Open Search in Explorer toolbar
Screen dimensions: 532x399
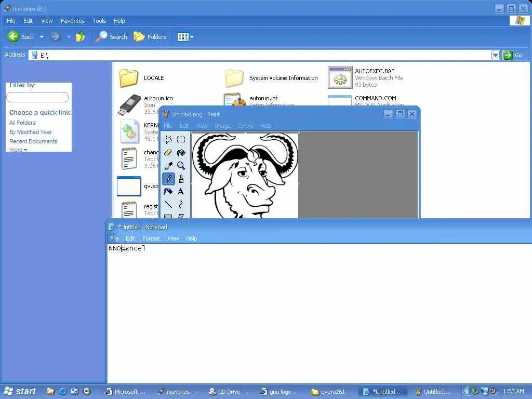pyautogui.click(x=111, y=37)
